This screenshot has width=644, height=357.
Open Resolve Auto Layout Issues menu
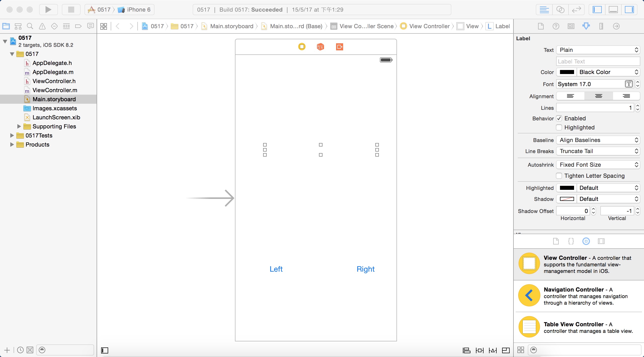coord(493,350)
